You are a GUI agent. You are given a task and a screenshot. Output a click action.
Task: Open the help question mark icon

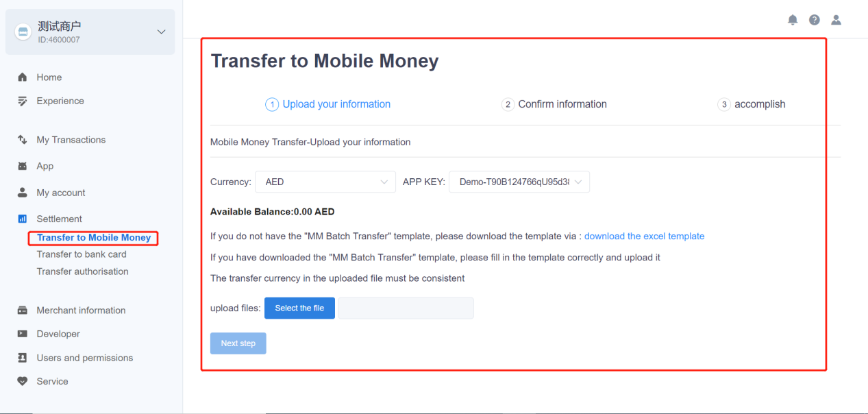click(x=814, y=20)
